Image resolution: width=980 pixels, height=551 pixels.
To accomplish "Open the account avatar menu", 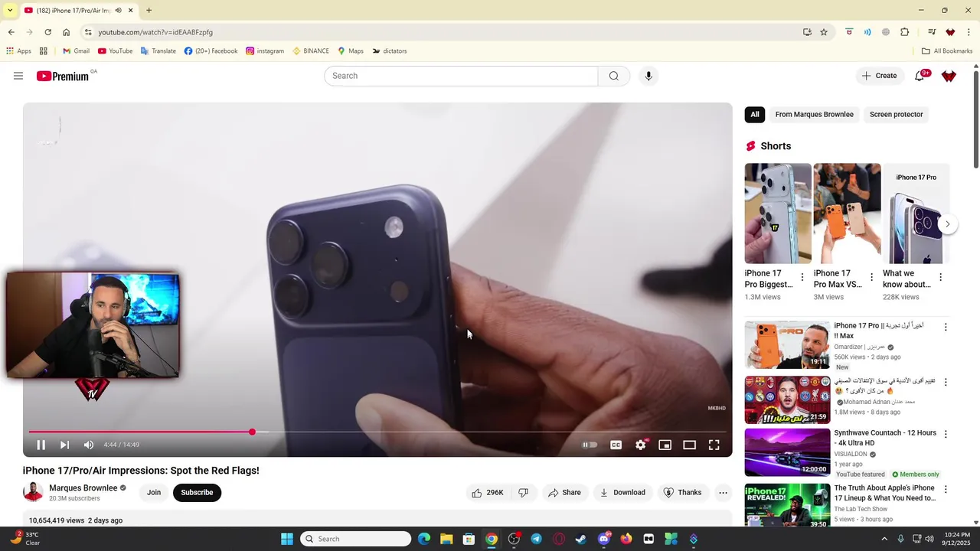I will pos(949,76).
